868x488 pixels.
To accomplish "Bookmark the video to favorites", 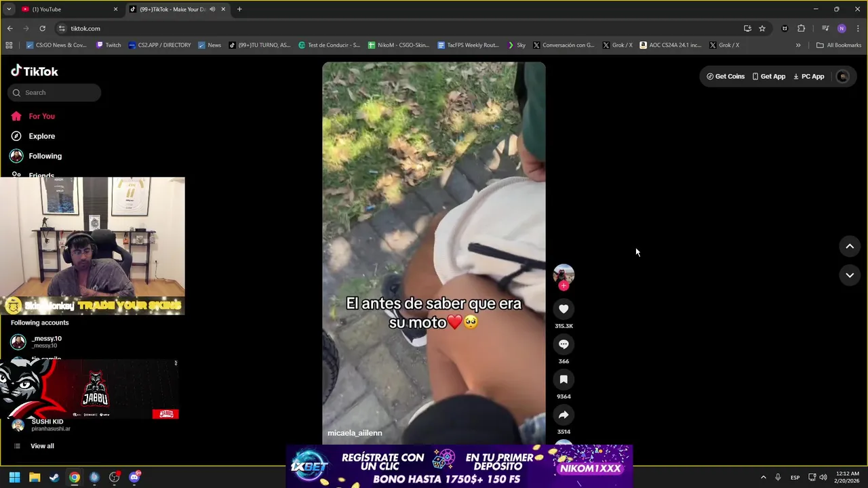I will [x=564, y=380].
